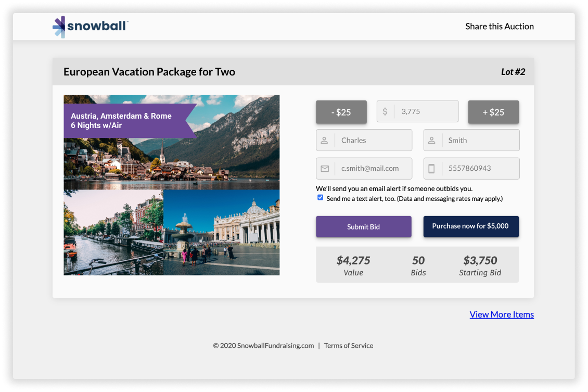
Task: Click the person icon beside Smith
Action: 431,140
